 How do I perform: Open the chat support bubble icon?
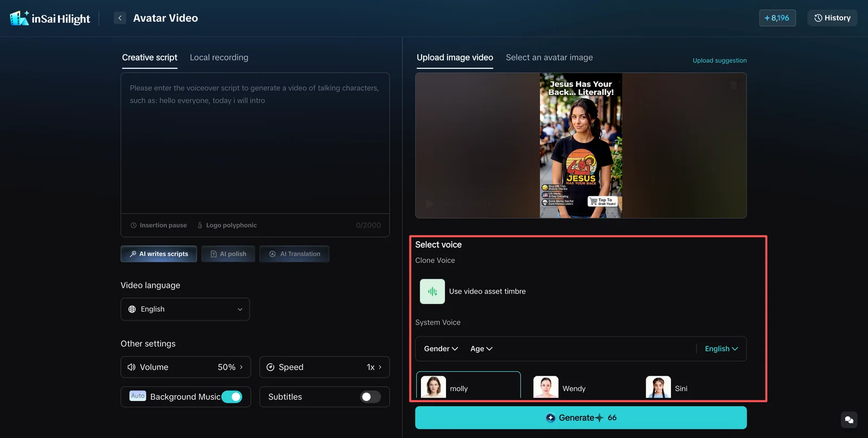tap(849, 420)
